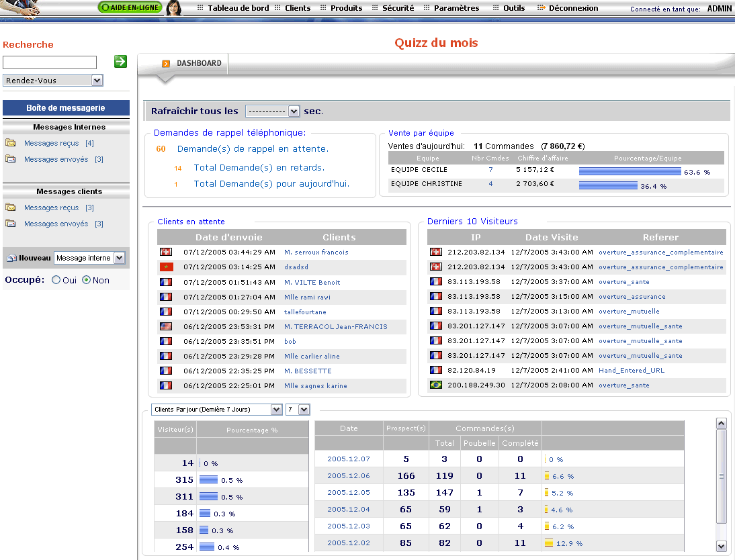Click folder icon beside client Messages envoyés
Viewport: 735px width, 560px height.
pos(11,224)
